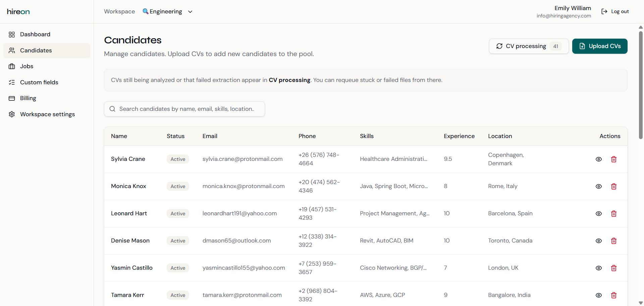
Task: Click the refresh icon on CV processing
Action: (499, 46)
